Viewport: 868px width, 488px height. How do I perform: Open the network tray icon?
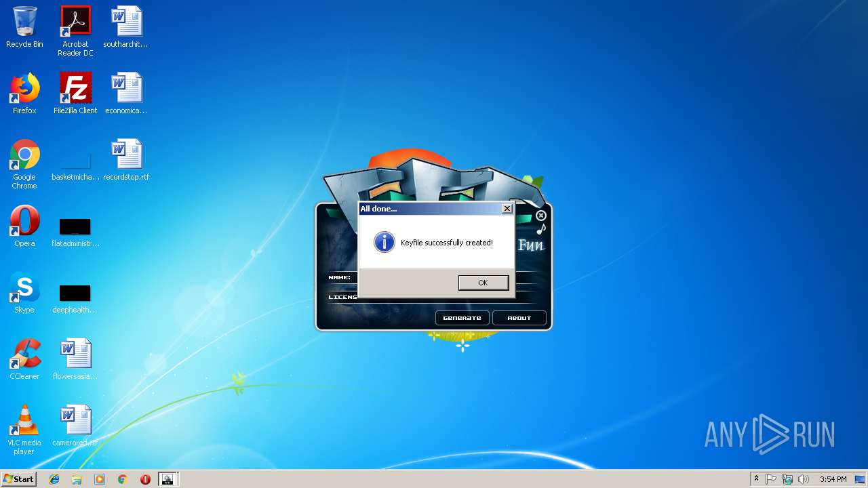pos(787,479)
